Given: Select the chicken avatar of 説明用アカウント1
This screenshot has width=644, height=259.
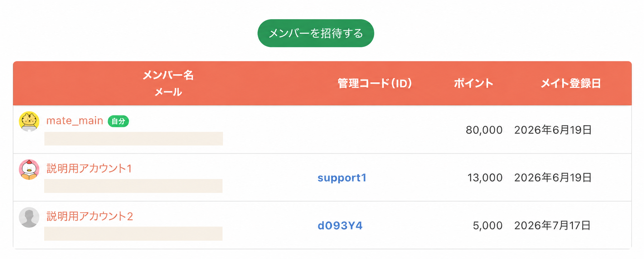Looking at the screenshot, I should tap(29, 170).
